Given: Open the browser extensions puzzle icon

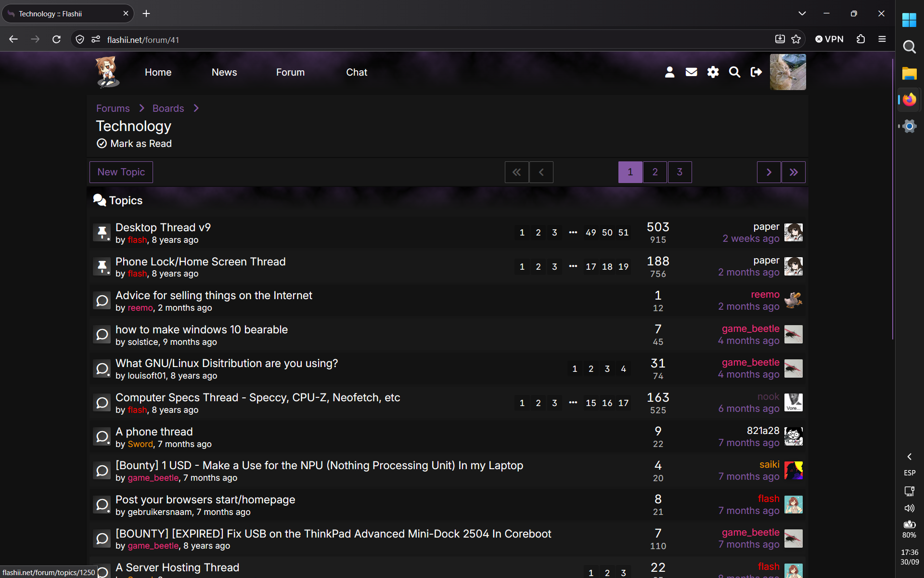Looking at the screenshot, I should point(860,39).
